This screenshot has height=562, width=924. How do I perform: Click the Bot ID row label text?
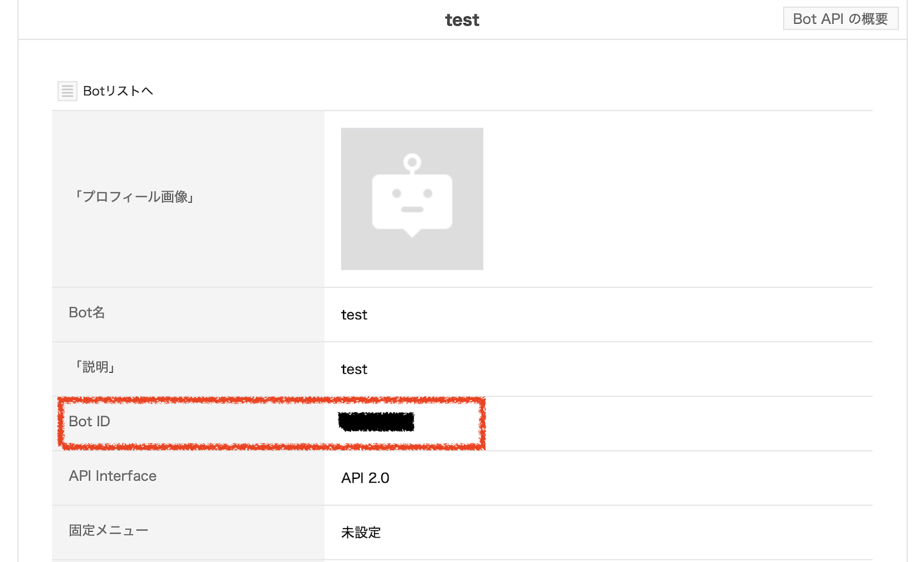tap(89, 421)
